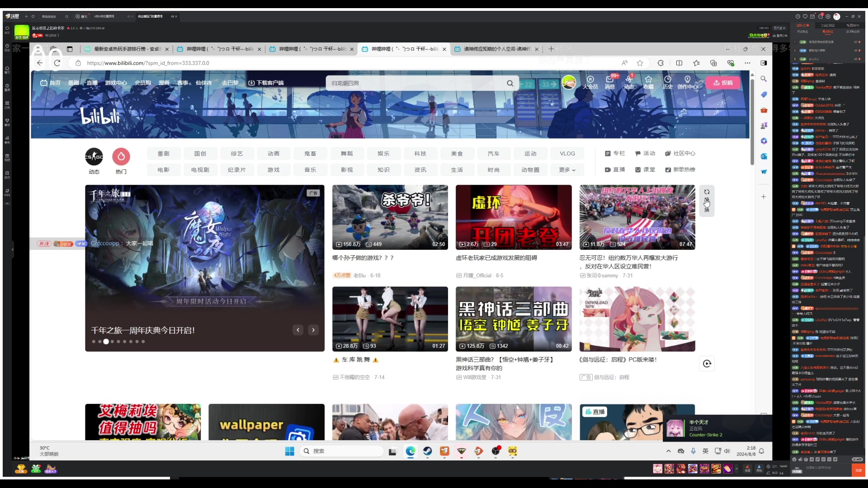Open the user avatar in the header
This screenshot has height=488, width=868.
pos(569,82)
